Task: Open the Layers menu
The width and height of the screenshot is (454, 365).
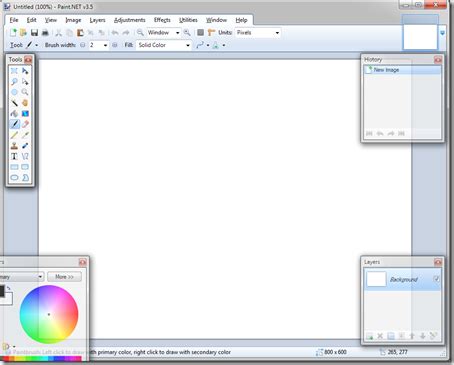Action: click(97, 20)
